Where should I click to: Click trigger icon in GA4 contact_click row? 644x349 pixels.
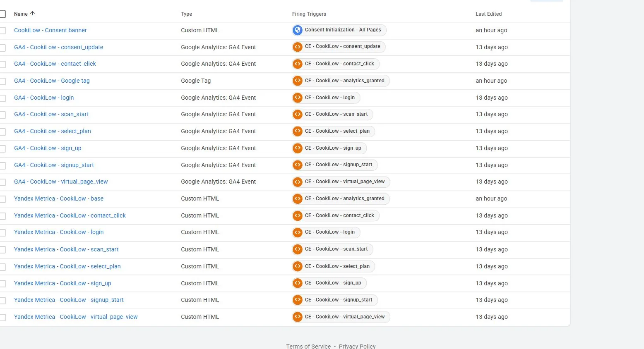coord(298,64)
